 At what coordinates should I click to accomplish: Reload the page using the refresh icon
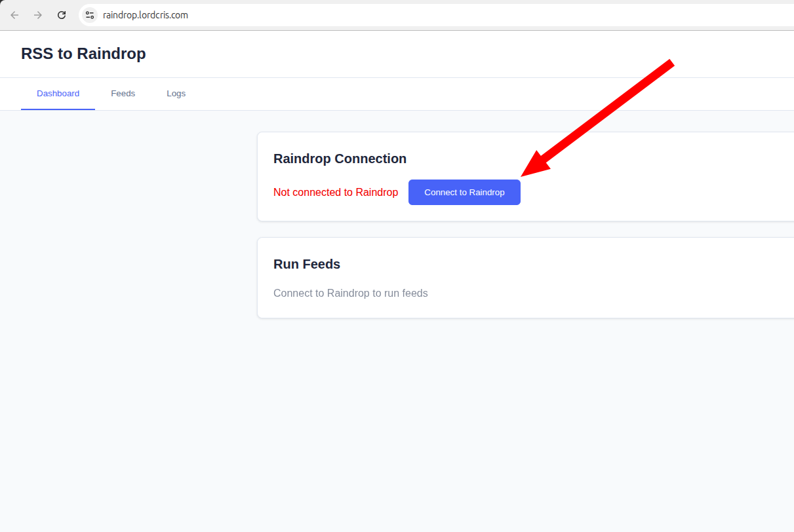(x=61, y=14)
